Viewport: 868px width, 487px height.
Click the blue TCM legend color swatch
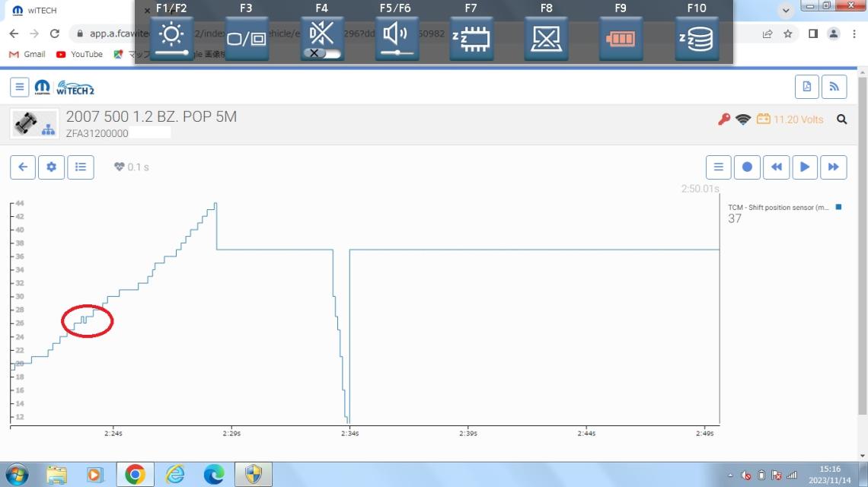coord(838,207)
